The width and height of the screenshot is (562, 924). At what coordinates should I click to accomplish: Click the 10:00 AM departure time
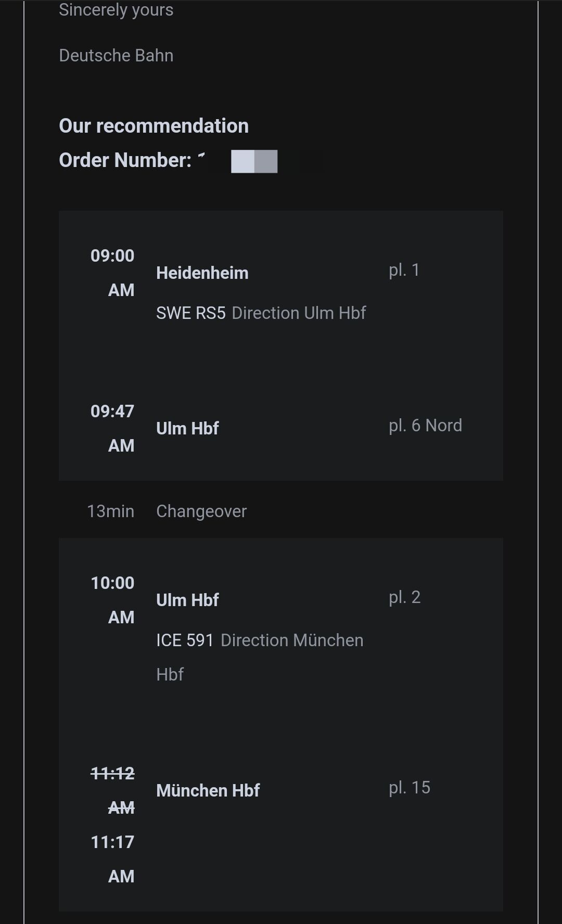(x=113, y=600)
